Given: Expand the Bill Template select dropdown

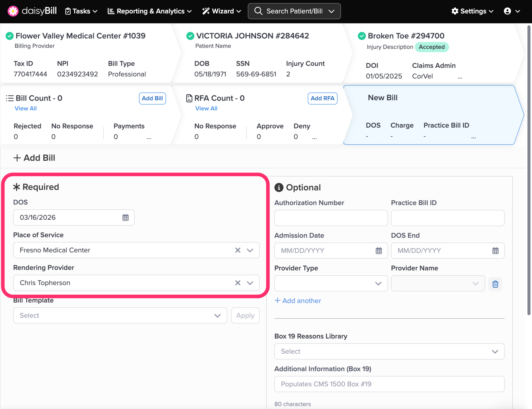Looking at the screenshot, I should tap(217, 315).
